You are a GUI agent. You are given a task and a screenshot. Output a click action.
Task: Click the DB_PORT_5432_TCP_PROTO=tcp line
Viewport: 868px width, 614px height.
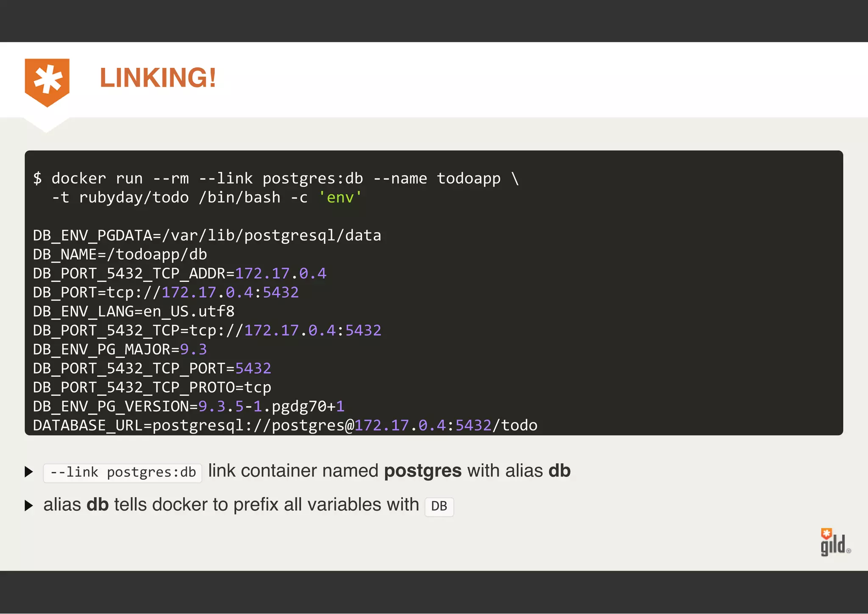152,388
